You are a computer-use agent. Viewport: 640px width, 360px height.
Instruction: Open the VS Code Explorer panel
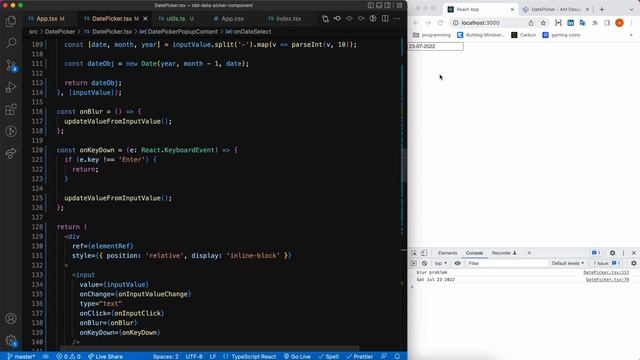click(11, 21)
